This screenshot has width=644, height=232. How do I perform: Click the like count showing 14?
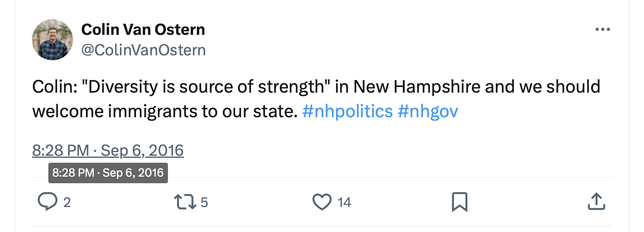click(344, 202)
